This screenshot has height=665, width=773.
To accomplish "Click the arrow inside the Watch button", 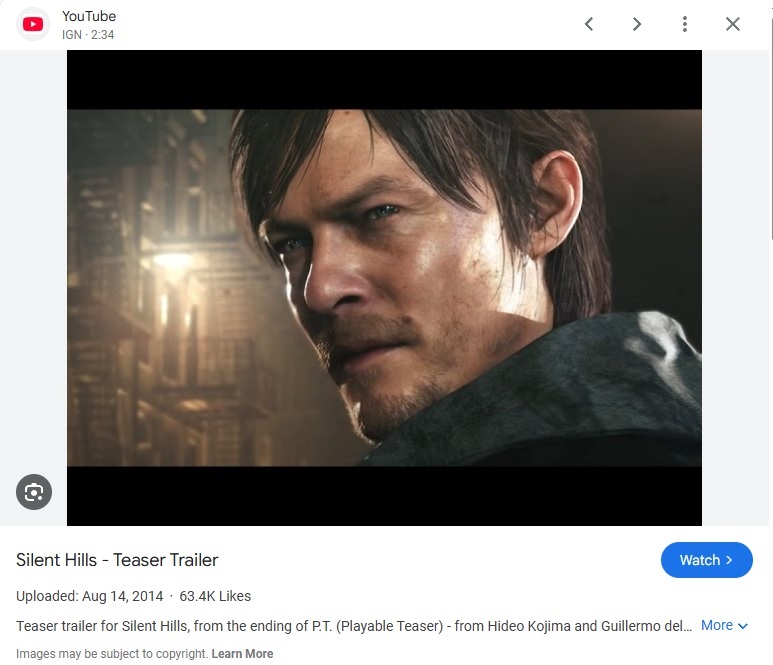I will 729,560.
